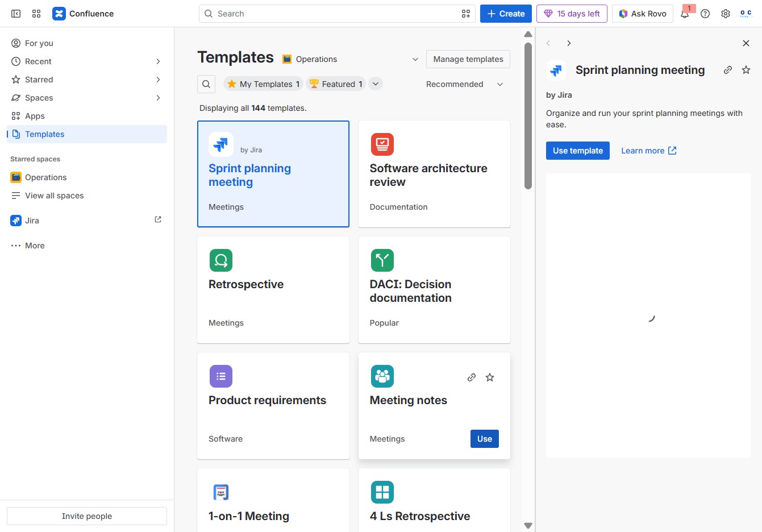Open Apps in the sidebar
Screen dimensions: 762x532
coord(87,116)
